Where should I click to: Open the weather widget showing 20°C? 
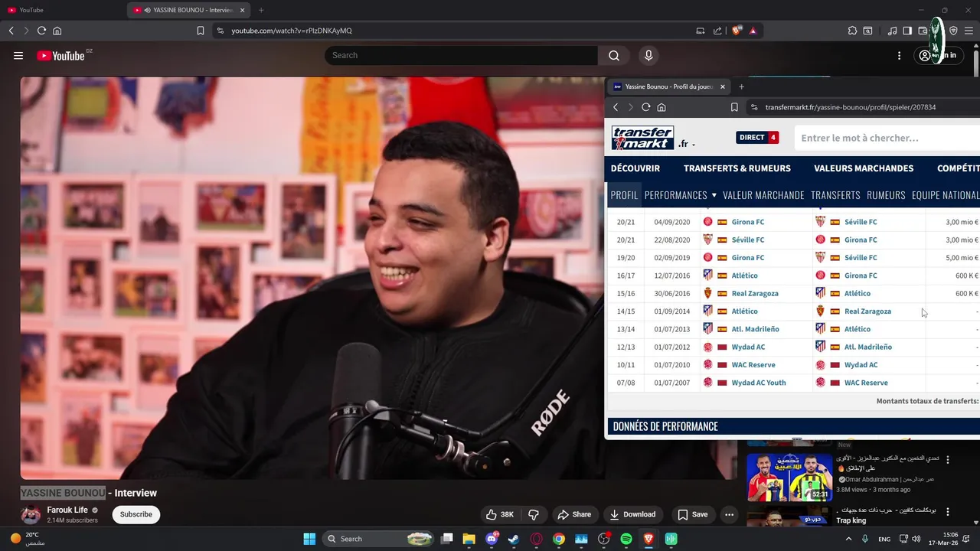[26, 539]
